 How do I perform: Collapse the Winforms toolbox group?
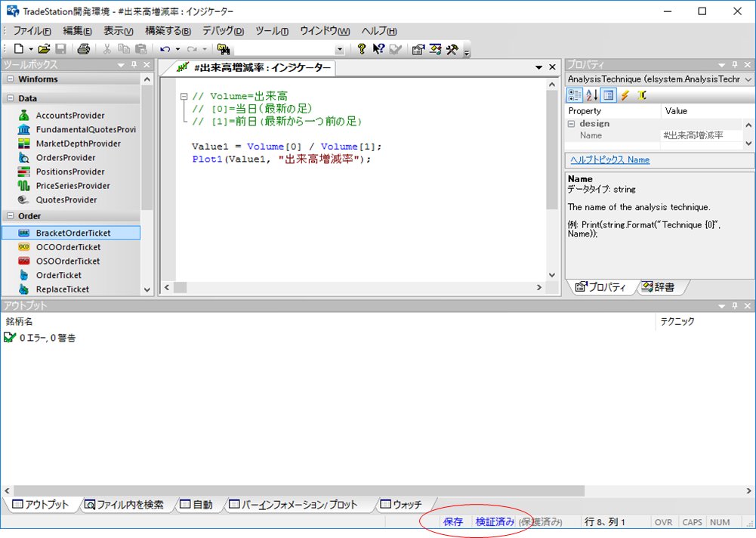(x=10, y=79)
